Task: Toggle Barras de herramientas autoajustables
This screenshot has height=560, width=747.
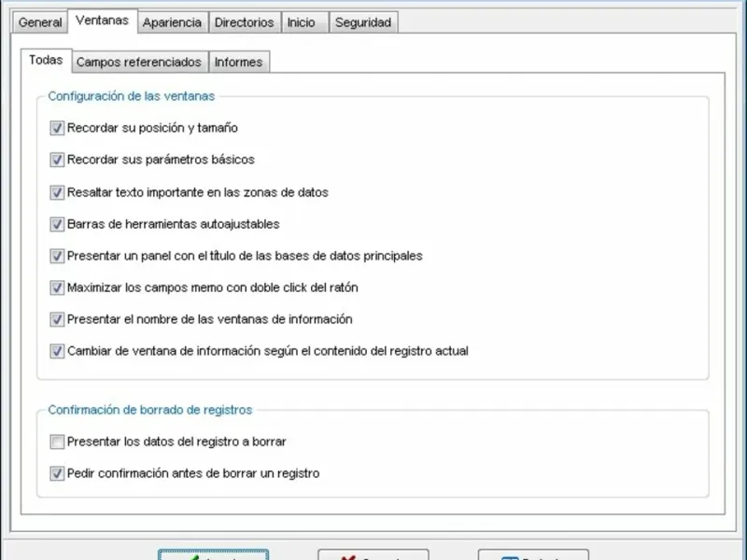Action: pos(57,224)
